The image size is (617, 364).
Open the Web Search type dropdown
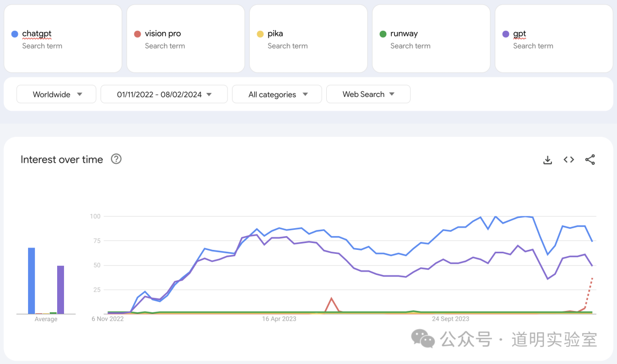[x=368, y=94]
